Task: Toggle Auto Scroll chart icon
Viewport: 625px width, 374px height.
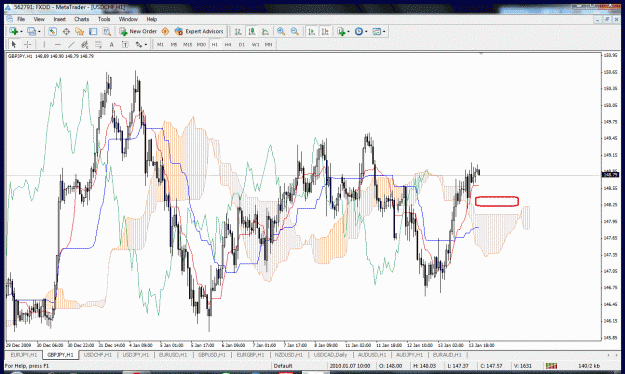Action: tap(311, 31)
